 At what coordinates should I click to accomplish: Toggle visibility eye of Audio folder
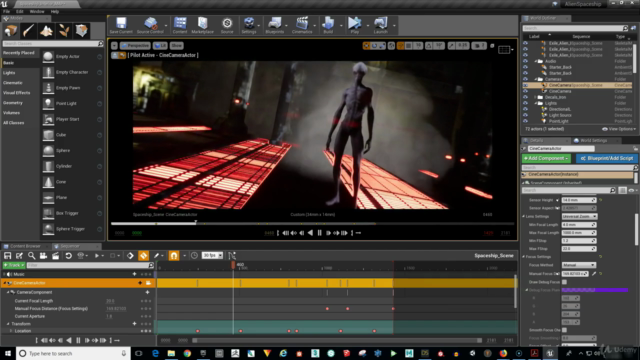(x=525, y=61)
